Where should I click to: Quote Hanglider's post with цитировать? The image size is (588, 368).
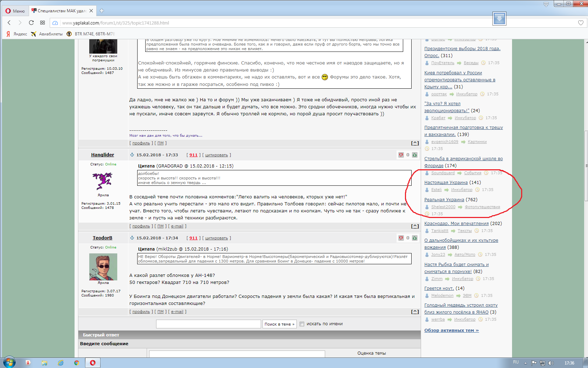[x=216, y=155]
